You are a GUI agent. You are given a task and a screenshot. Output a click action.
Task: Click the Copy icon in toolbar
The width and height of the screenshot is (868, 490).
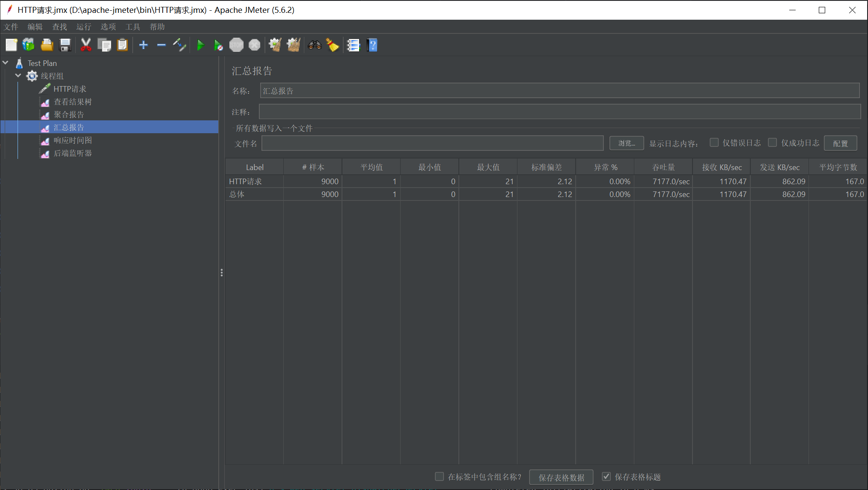click(104, 45)
